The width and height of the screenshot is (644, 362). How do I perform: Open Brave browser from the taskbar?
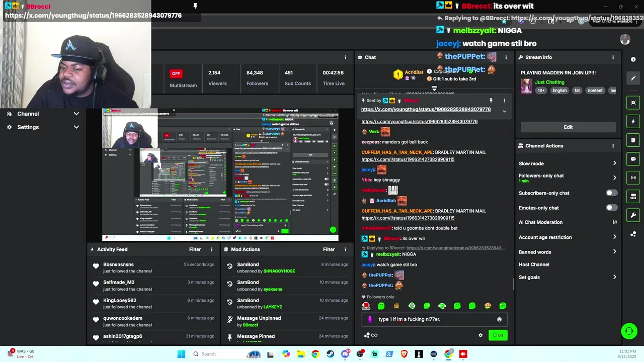pos(404,354)
